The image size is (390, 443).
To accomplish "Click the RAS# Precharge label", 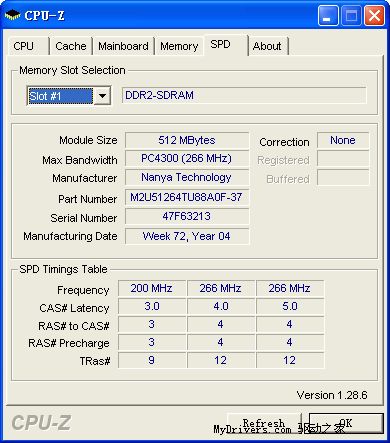I will 69,343.
